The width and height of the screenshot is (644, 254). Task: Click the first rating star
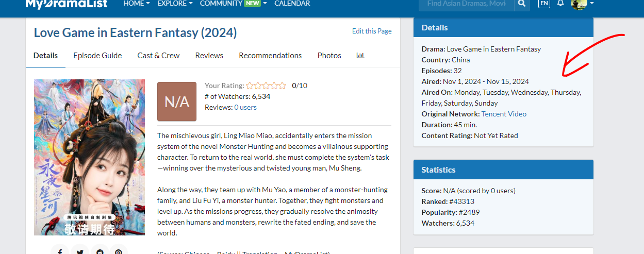click(250, 86)
